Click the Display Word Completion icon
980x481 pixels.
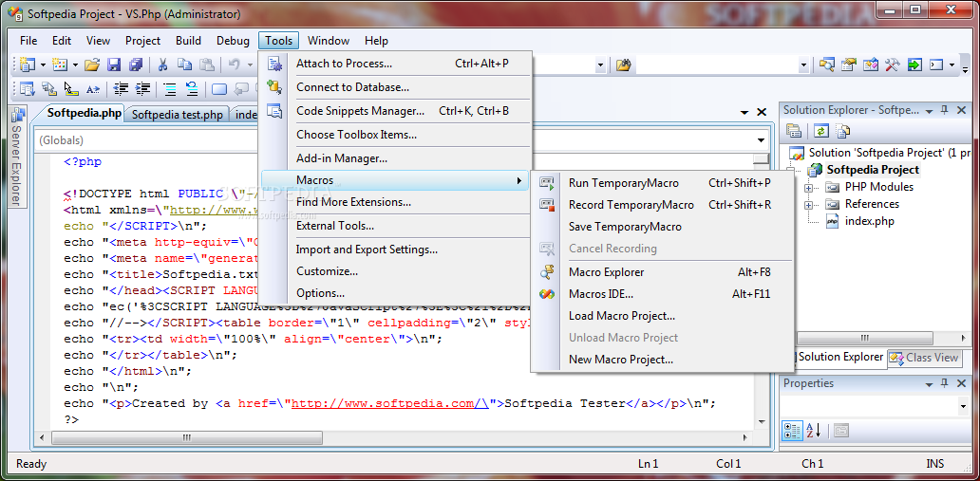(92, 88)
